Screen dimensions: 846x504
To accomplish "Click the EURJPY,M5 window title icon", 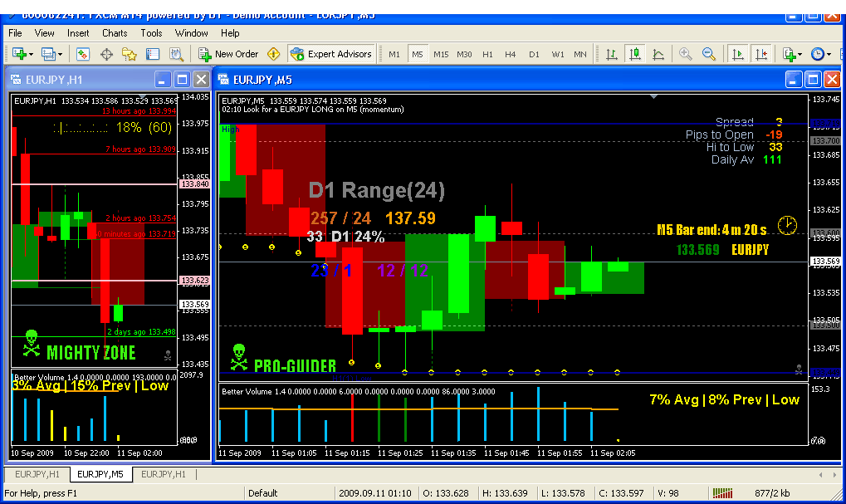I will 223,80.
